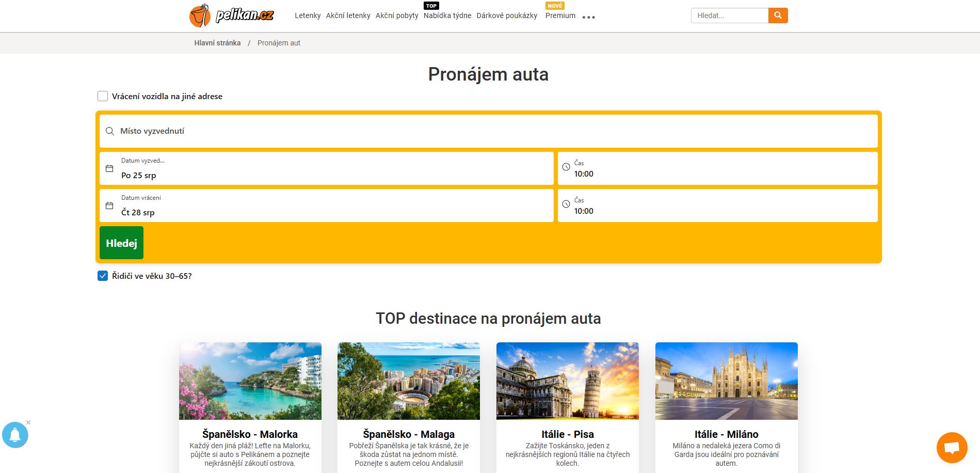The width and height of the screenshot is (980, 473).
Task: Click the clock icon for pickup time
Action: click(566, 167)
